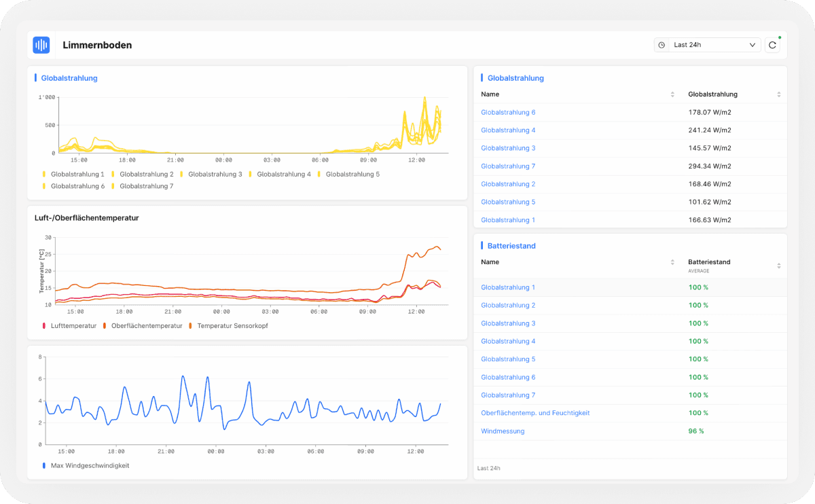The image size is (815, 504).
Task: Click the Limmernboden page title
Action: pyautogui.click(x=97, y=46)
